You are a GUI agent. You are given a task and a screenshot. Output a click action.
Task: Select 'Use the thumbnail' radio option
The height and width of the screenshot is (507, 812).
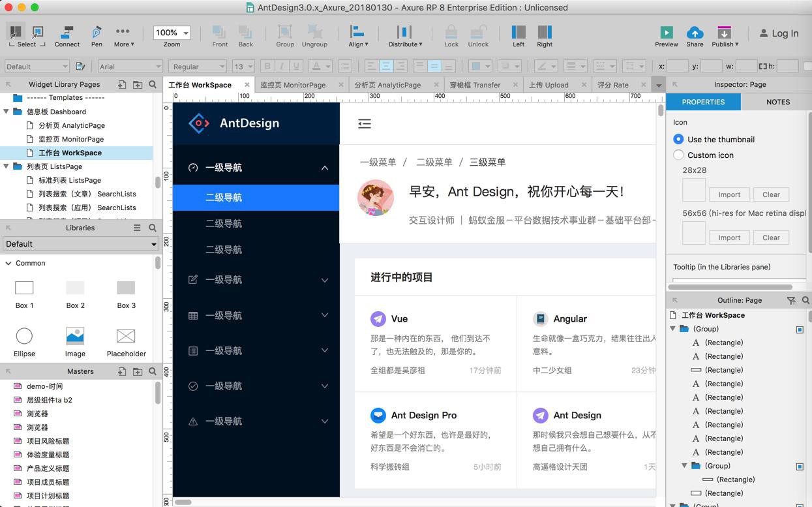pyautogui.click(x=678, y=139)
